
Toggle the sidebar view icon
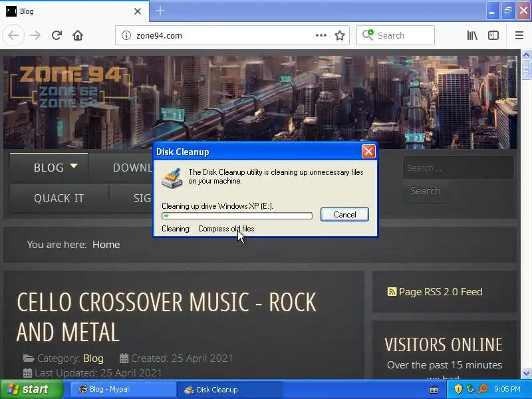pyautogui.click(x=493, y=35)
